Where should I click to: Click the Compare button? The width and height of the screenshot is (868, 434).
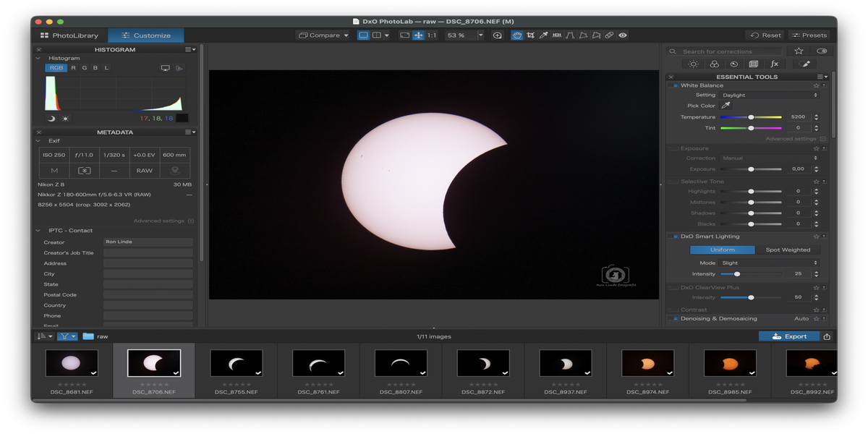tap(319, 35)
